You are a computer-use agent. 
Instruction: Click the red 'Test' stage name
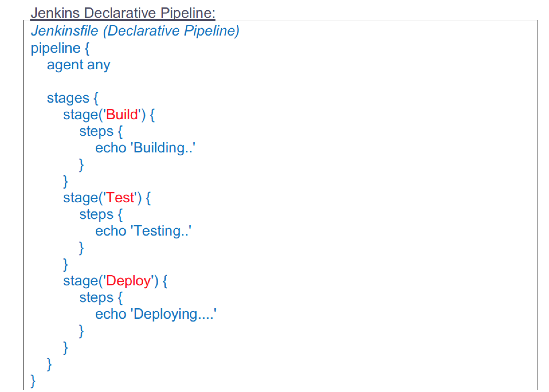[x=120, y=197]
